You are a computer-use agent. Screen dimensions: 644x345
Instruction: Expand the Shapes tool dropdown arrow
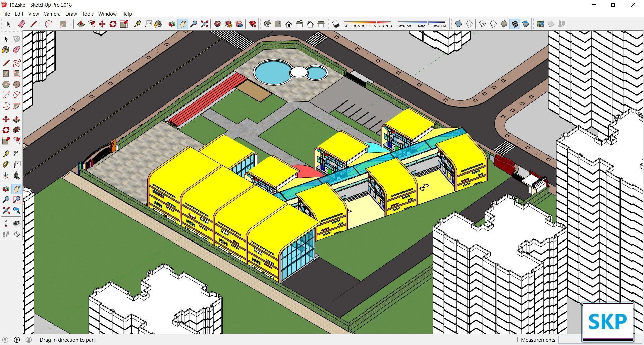click(x=70, y=24)
